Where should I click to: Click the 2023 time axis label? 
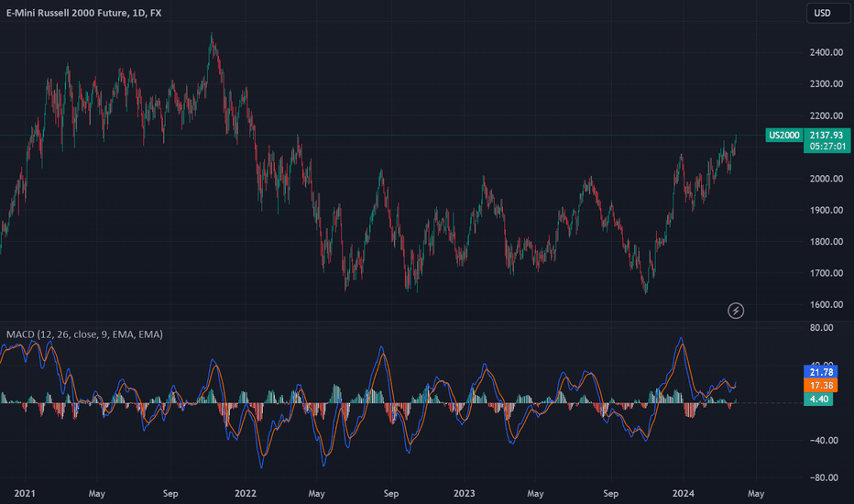(x=464, y=493)
